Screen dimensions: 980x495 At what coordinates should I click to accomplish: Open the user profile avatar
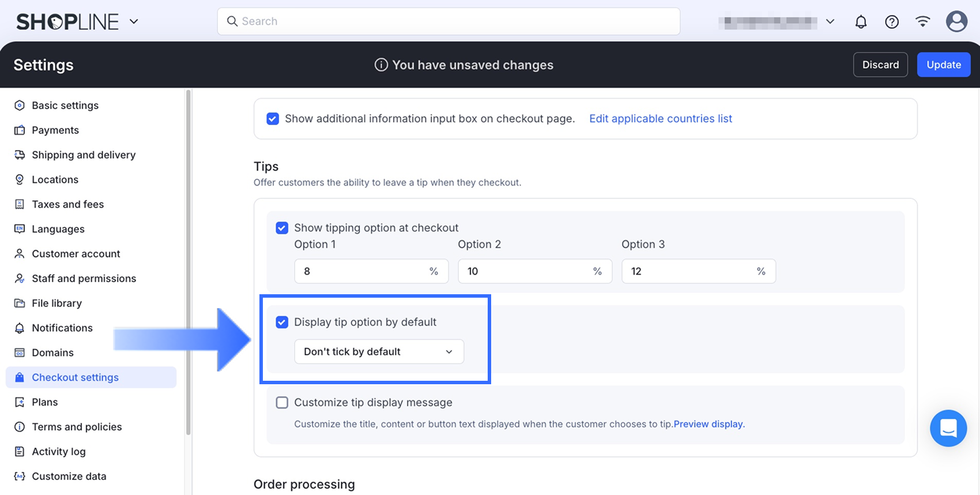tap(956, 22)
